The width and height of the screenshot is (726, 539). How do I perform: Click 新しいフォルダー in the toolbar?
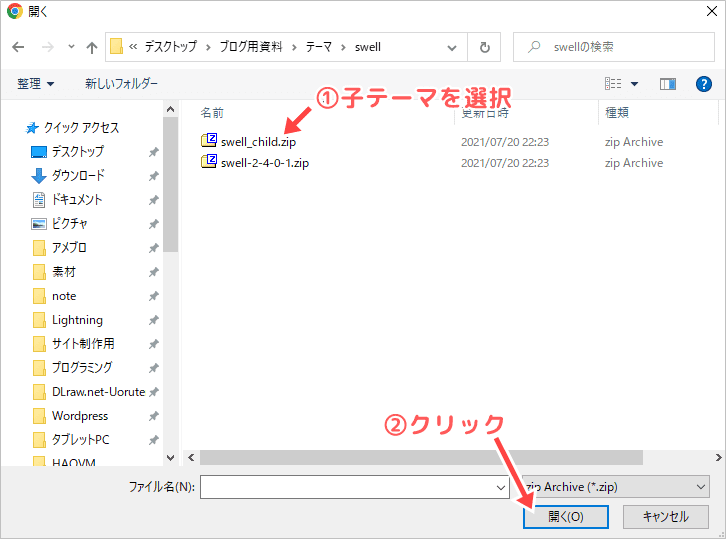121,84
